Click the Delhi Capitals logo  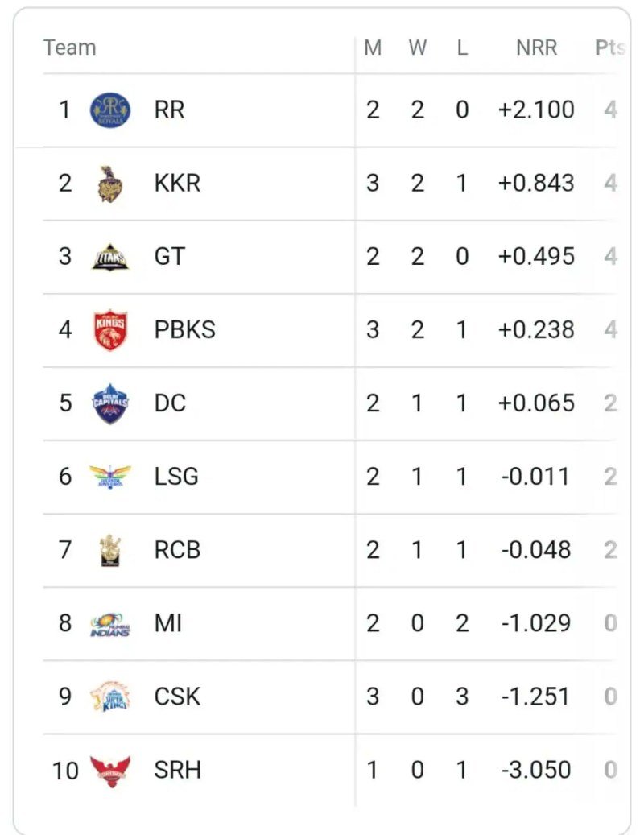(x=110, y=403)
